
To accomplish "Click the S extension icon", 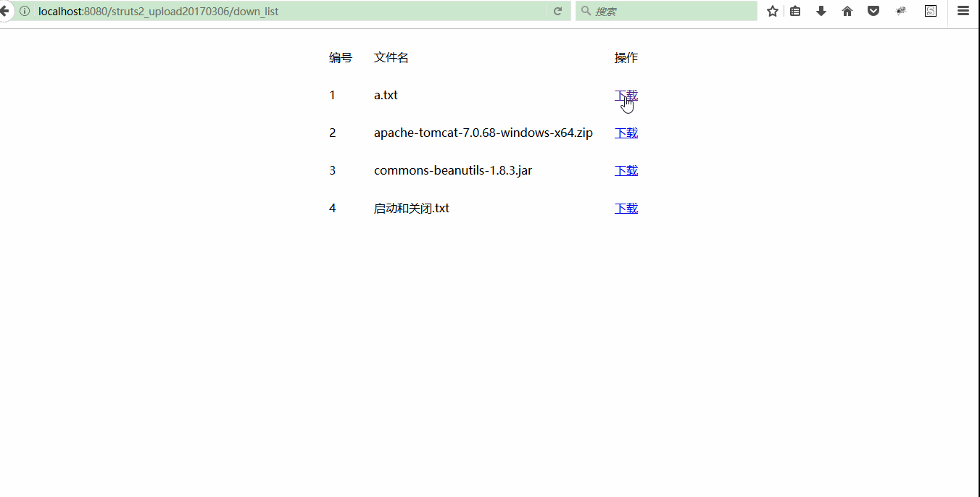I will point(931,11).
